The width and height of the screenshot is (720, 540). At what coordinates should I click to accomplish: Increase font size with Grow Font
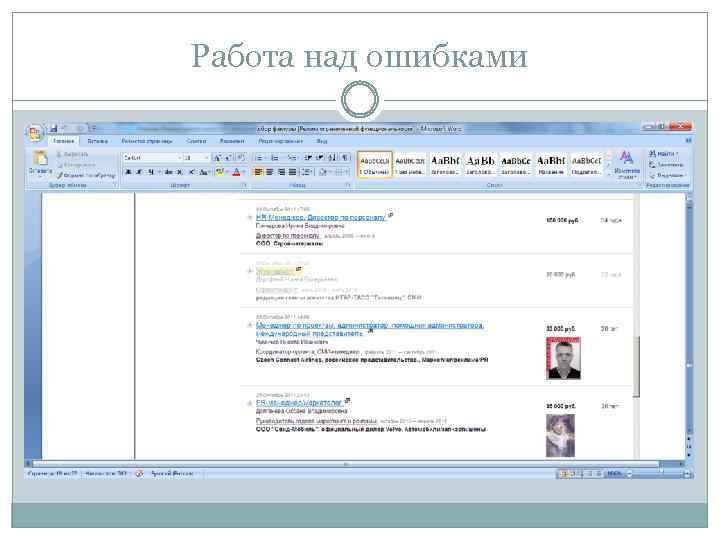pos(217,158)
